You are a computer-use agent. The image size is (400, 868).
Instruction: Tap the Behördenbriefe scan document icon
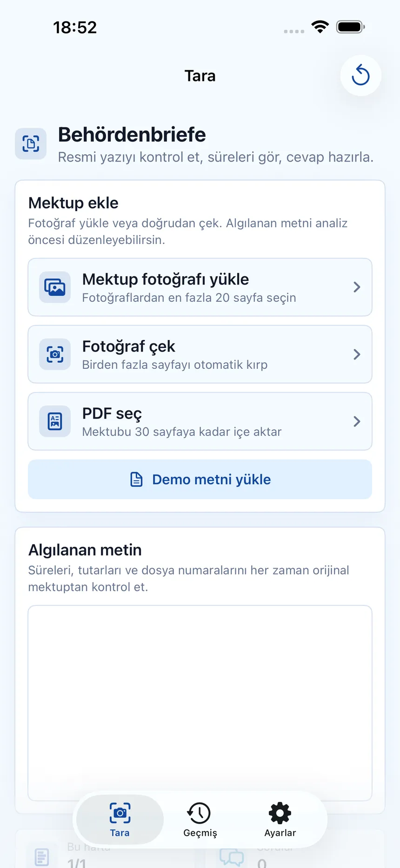(x=31, y=143)
